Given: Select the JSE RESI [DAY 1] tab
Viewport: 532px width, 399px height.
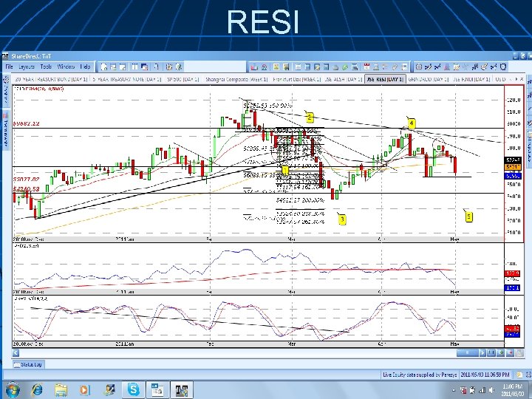Looking at the screenshot, I should click(385, 79).
